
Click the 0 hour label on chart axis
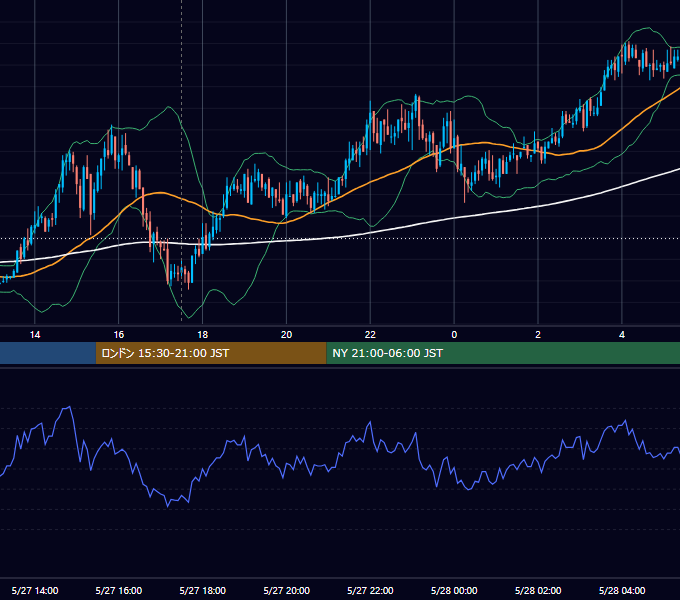[x=454, y=335]
